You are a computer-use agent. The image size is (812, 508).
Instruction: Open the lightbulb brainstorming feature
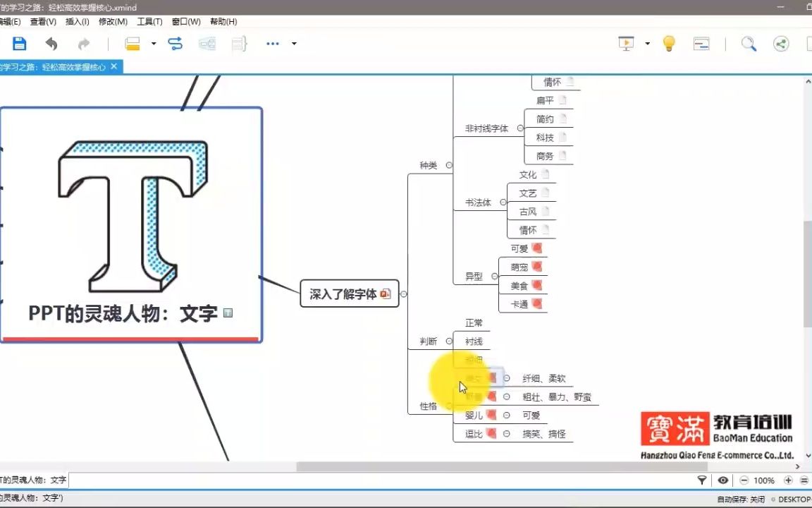pos(668,43)
